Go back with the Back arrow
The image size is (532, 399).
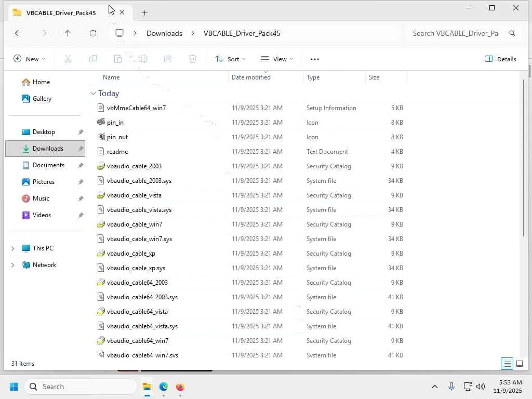18,33
